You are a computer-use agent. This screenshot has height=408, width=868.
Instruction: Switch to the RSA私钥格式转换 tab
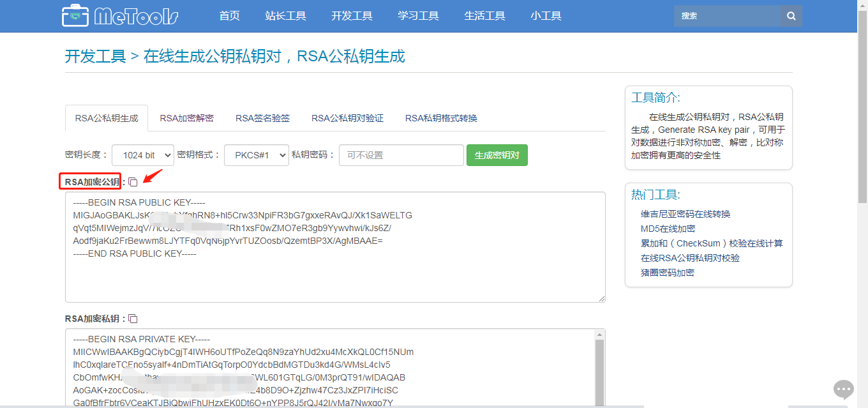coord(441,118)
